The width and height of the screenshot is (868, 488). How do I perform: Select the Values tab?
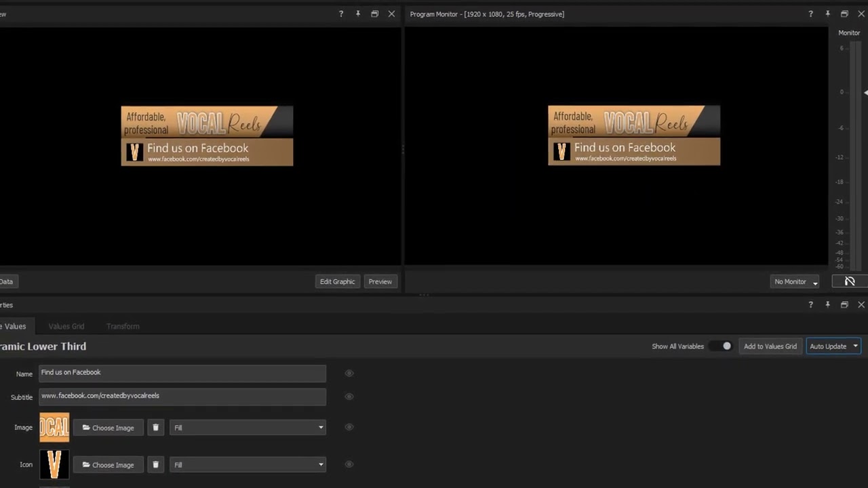pyautogui.click(x=14, y=326)
